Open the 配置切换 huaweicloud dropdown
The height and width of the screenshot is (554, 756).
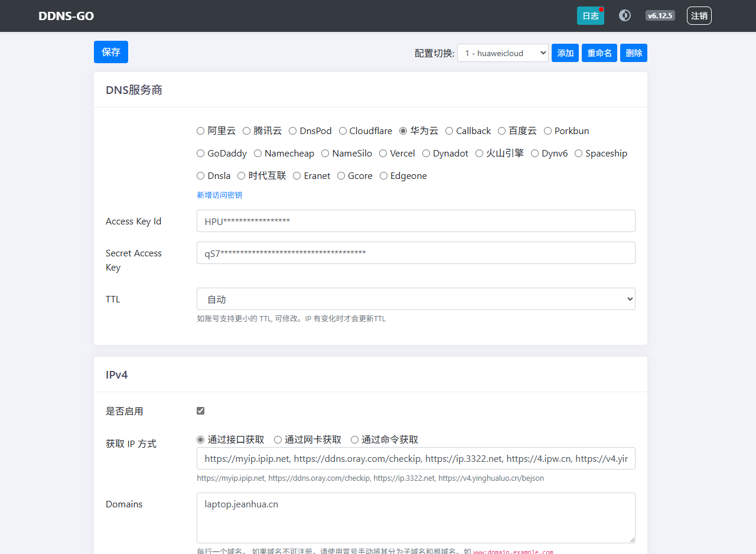click(x=503, y=53)
